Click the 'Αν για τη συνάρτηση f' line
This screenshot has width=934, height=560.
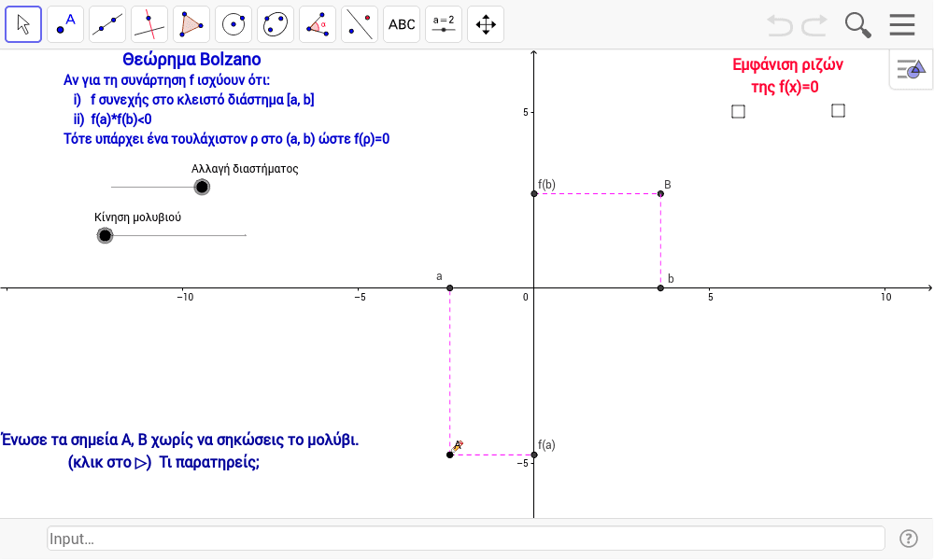[x=166, y=79]
